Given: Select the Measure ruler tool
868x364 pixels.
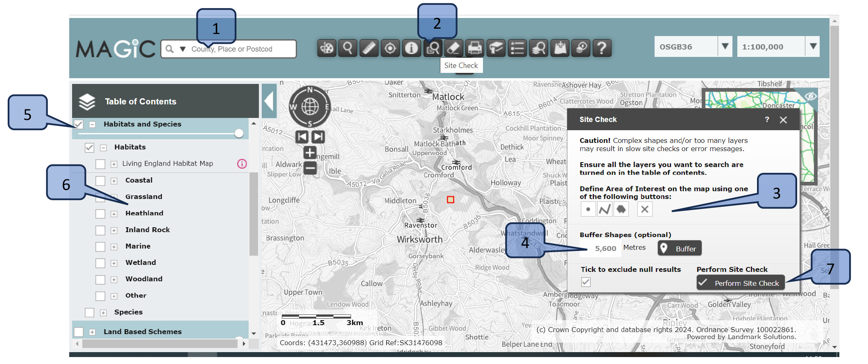Looking at the screenshot, I should point(369,48).
